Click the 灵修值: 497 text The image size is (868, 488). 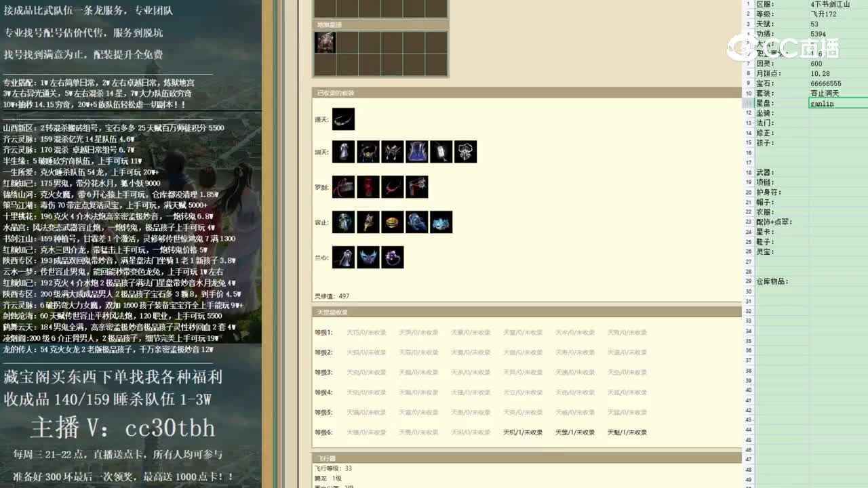[332, 296]
